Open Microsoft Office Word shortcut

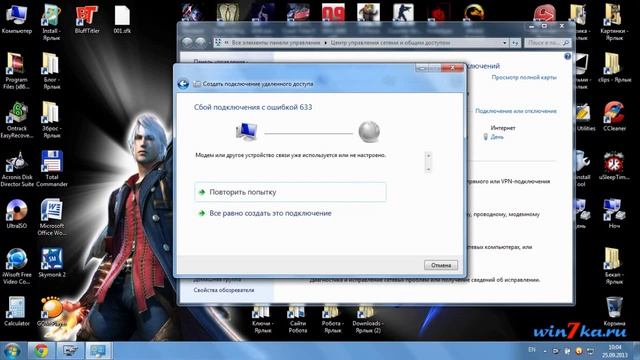tap(51, 217)
